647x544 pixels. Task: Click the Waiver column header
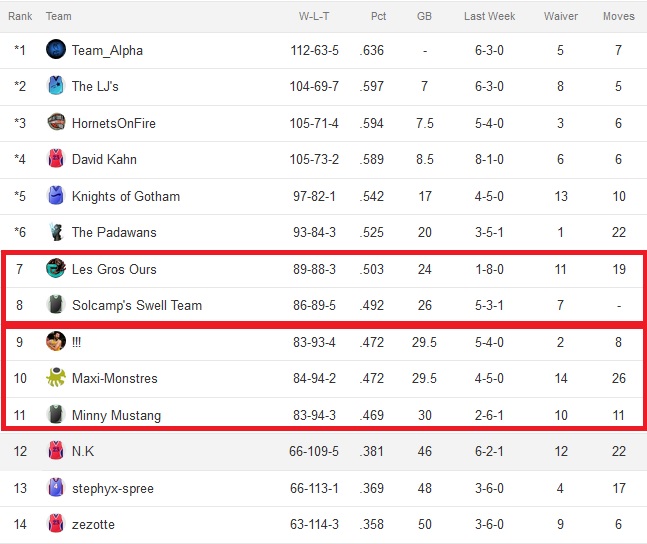tap(561, 16)
